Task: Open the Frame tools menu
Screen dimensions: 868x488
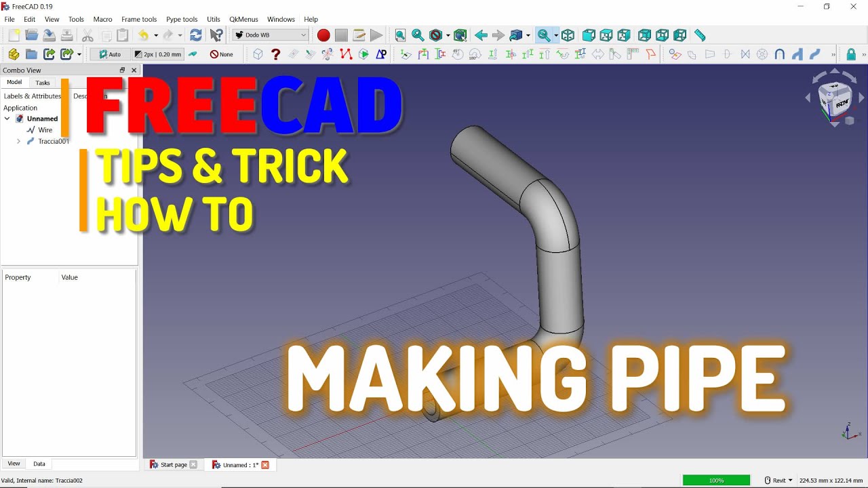Action: click(139, 19)
